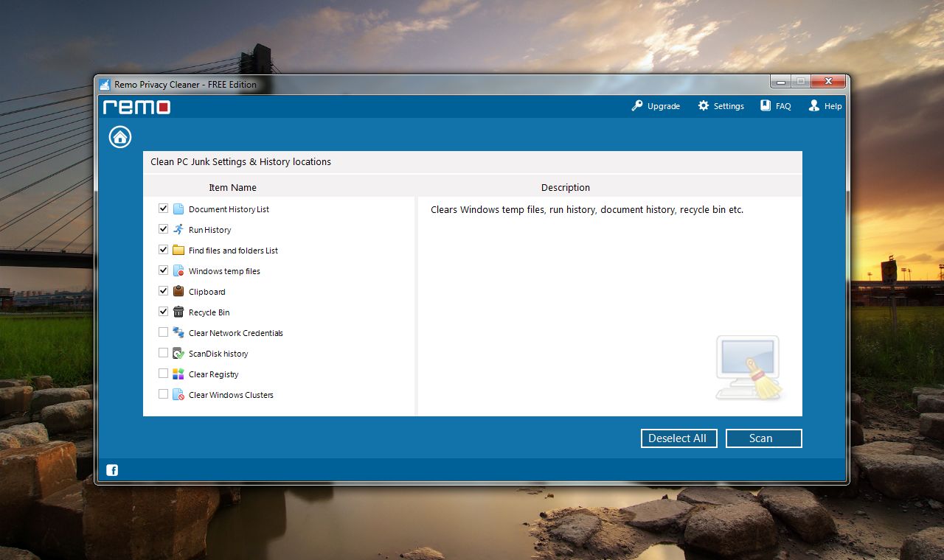This screenshot has width=944, height=560.
Task: Select Clear Registry label
Action: click(213, 374)
